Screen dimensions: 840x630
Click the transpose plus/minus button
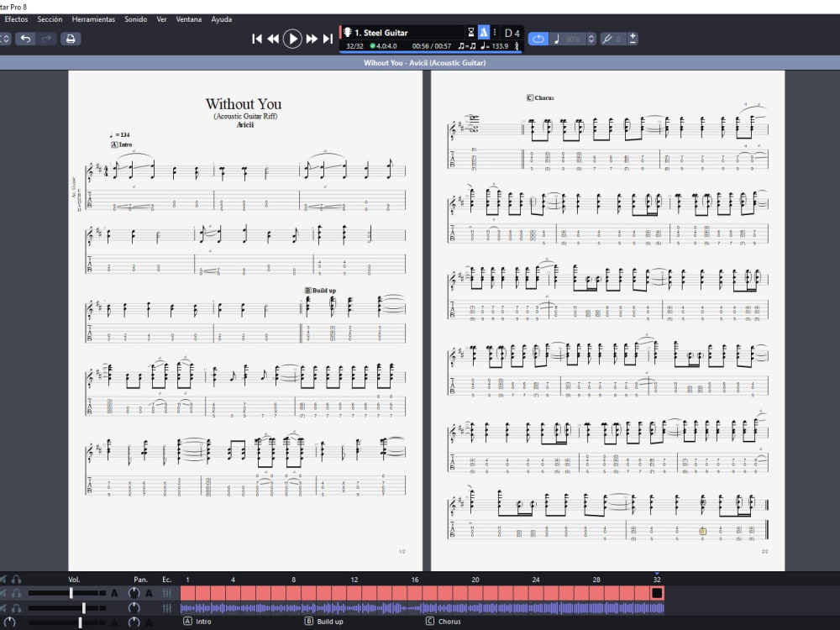pos(633,39)
